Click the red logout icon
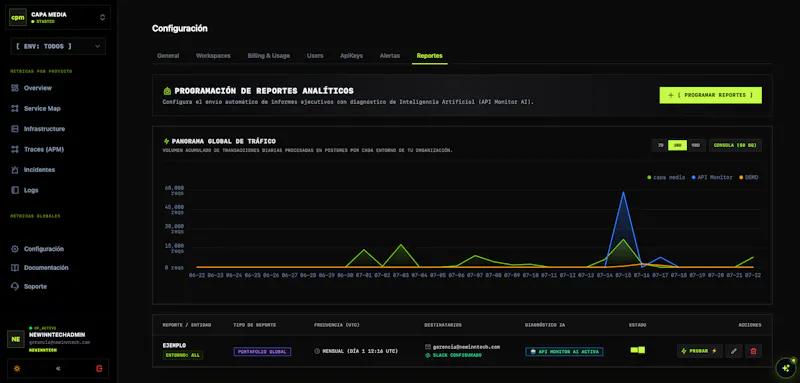Viewport: 800px width, 383px height. pyautogui.click(x=99, y=368)
